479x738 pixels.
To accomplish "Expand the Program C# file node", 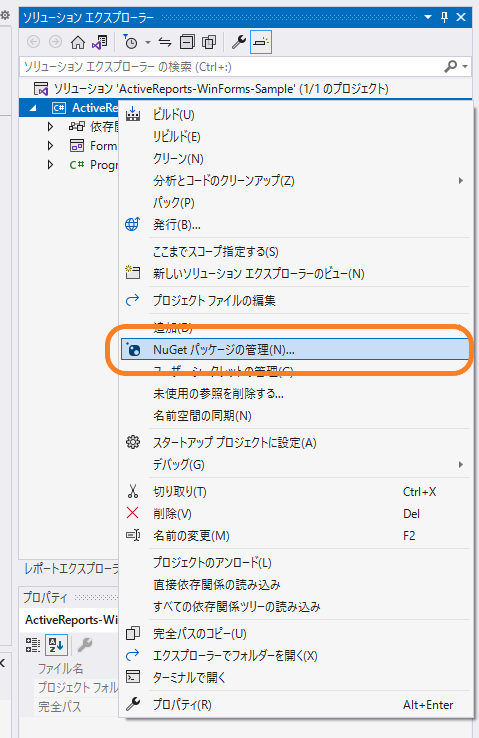I will [50, 165].
